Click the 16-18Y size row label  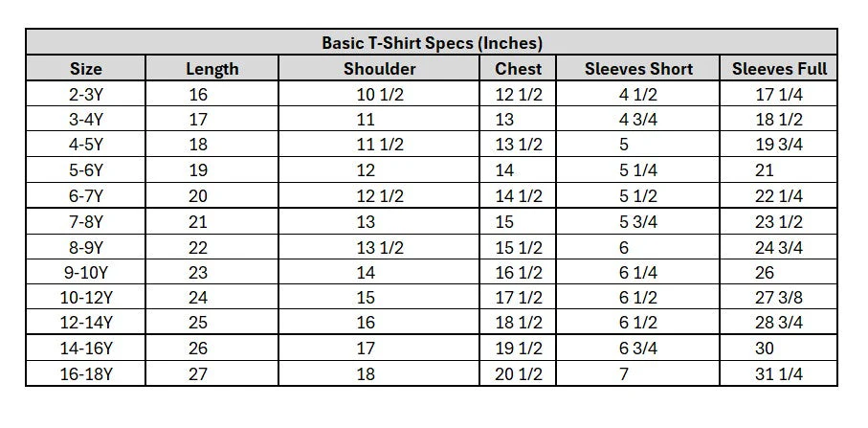coord(85,373)
